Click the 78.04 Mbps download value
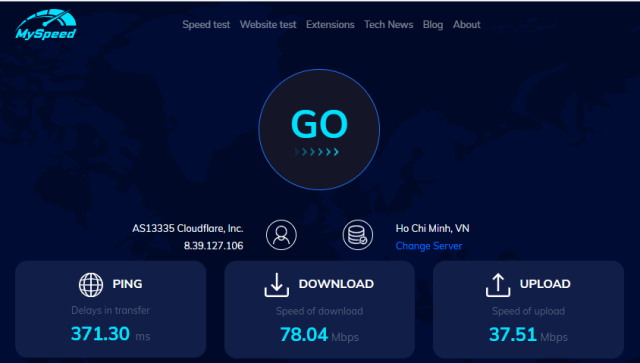This screenshot has width=640, height=363. [x=319, y=335]
